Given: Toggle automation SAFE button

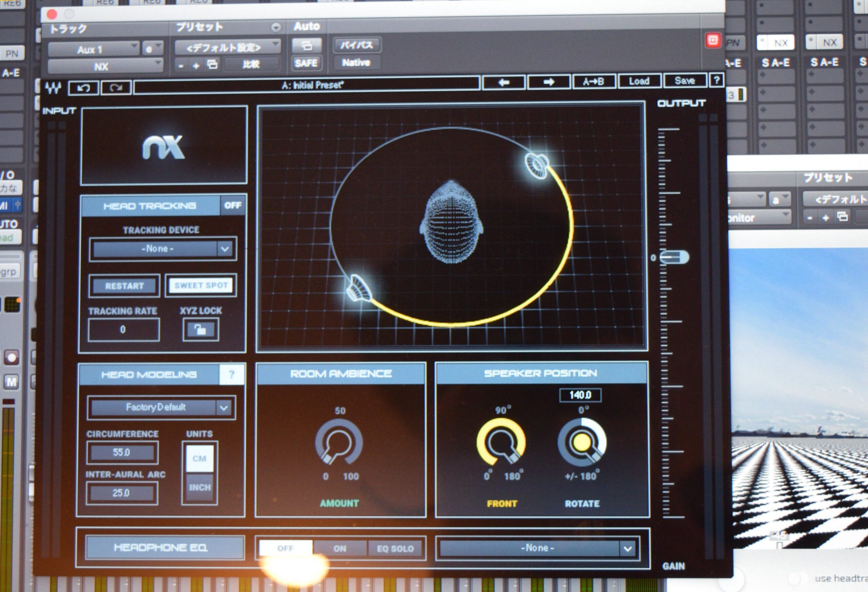Looking at the screenshot, I should (306, 63).
